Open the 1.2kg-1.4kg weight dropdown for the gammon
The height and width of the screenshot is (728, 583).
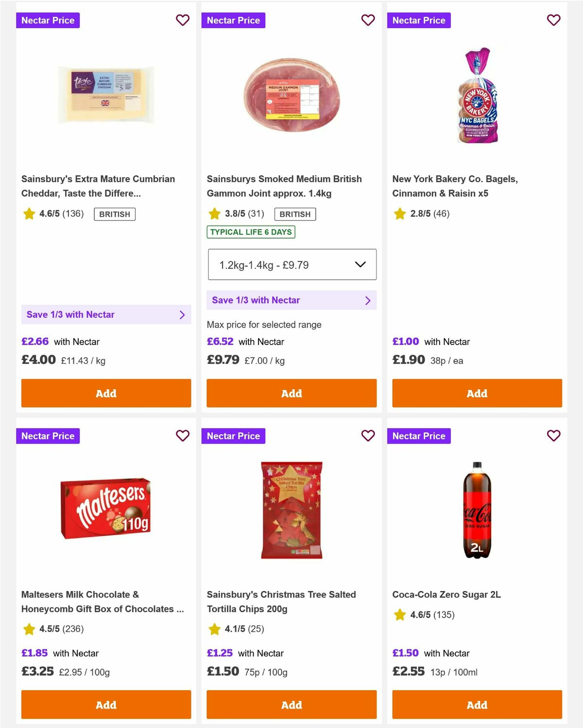coord(291,264)
